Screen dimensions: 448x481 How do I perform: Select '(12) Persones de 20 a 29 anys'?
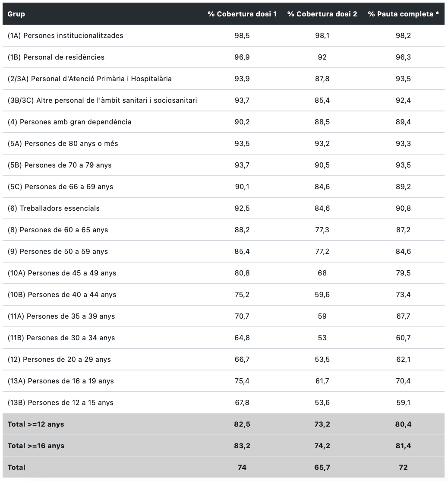59,360
